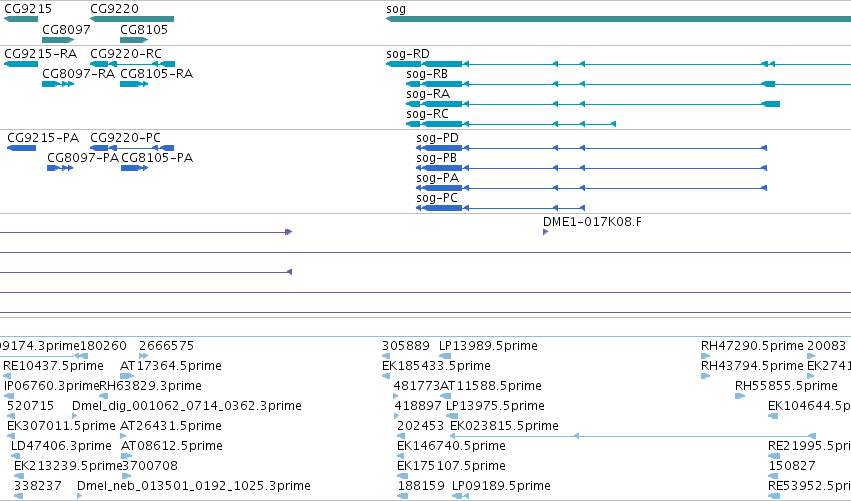The image size is (851, 501).
Task: Click EST AT11588.5prime
Action: 491,386
